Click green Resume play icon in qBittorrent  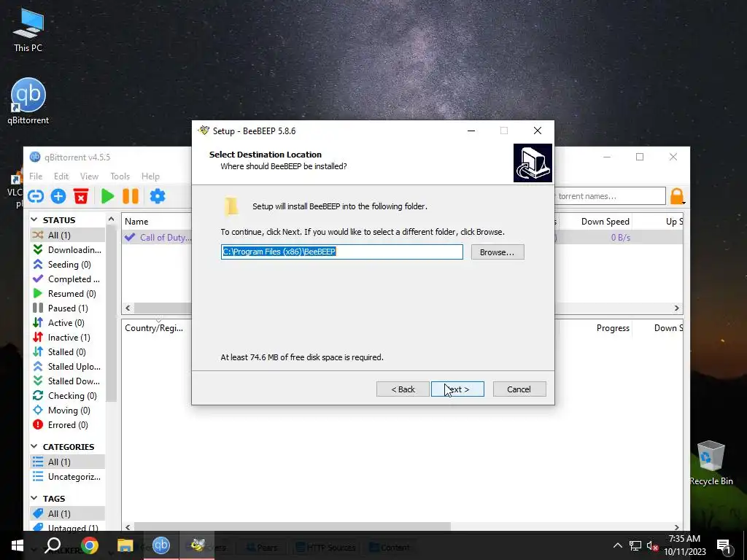(x=108, y=196)
